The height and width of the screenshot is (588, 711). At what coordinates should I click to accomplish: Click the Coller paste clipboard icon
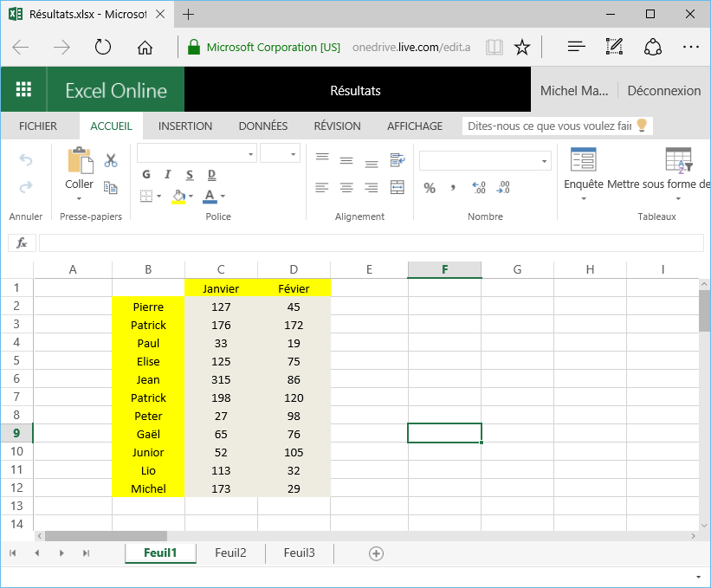(80, 162)
